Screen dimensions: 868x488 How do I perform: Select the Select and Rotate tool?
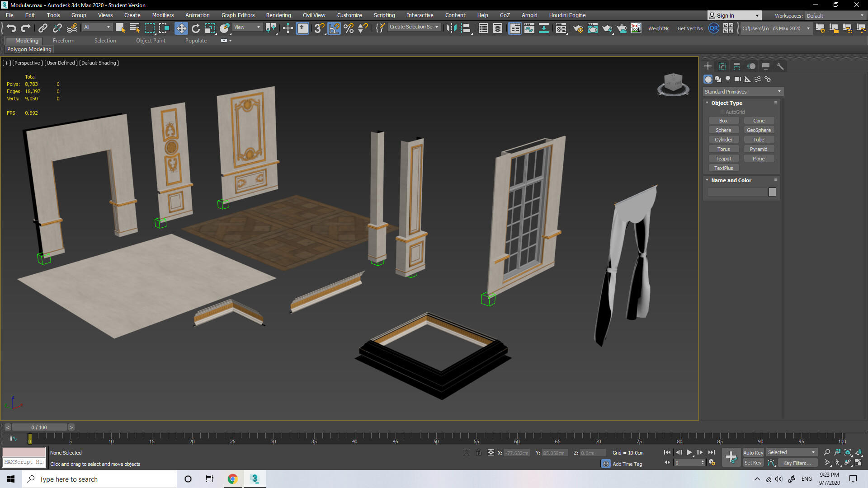coord(195,28)
